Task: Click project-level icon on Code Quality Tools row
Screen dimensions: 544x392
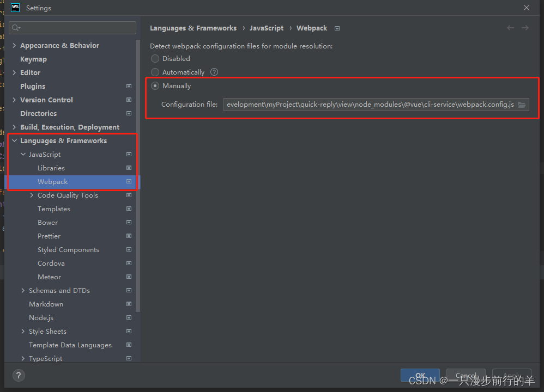Action: pos(129,195)
